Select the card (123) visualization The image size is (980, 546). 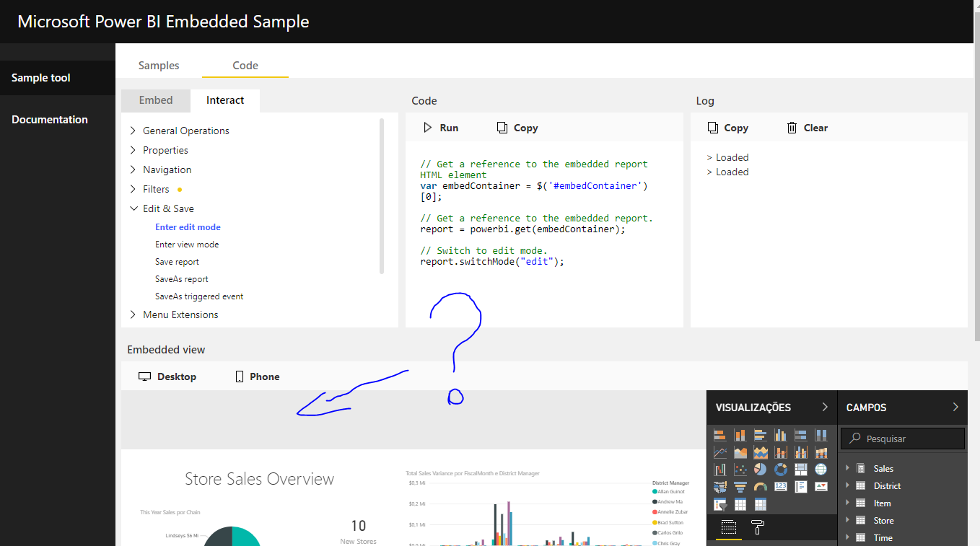(x=781, y=487)
